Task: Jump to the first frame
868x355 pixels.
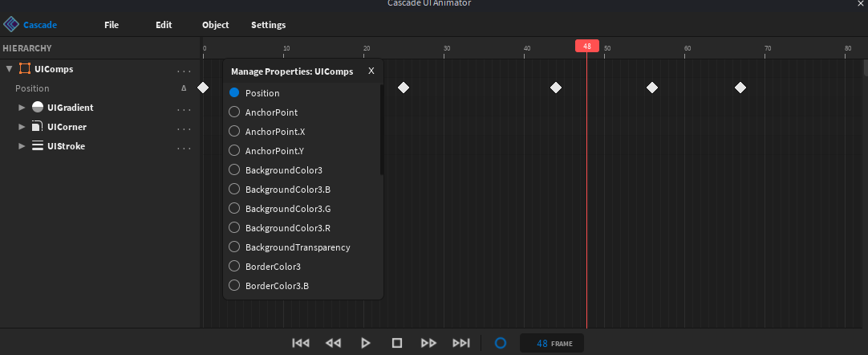Action: tap(301, 343)
